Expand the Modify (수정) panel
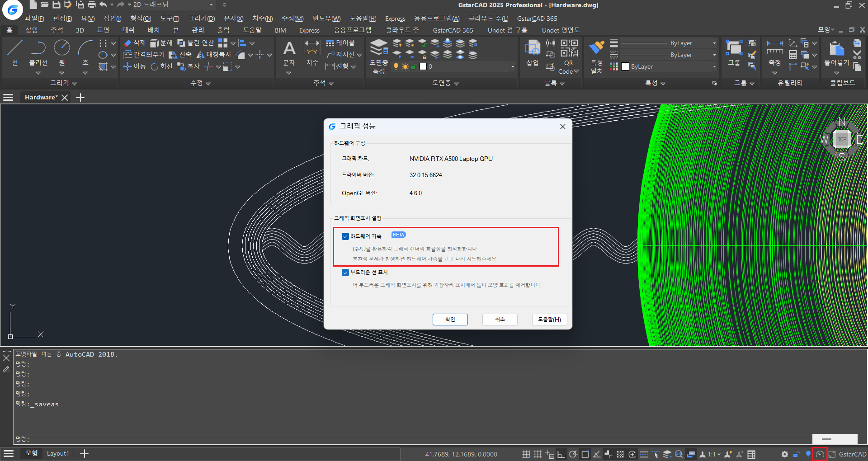 pos(200,83)
